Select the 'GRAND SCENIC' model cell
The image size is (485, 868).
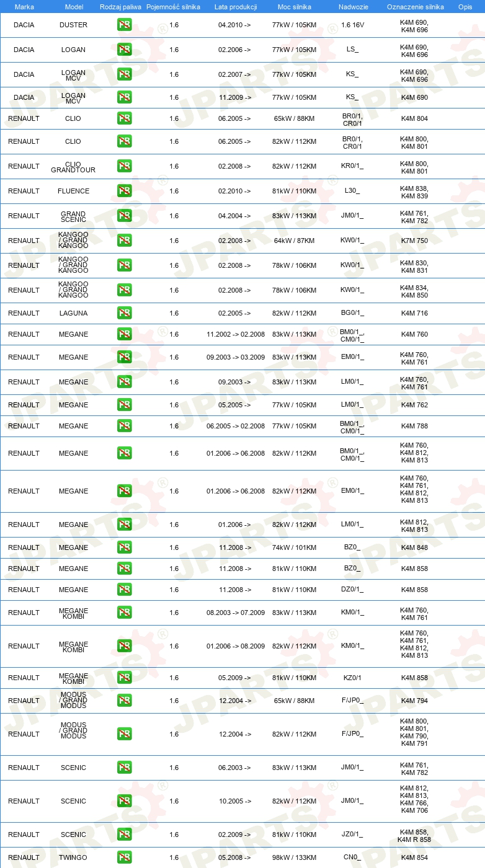click(73, 217)
